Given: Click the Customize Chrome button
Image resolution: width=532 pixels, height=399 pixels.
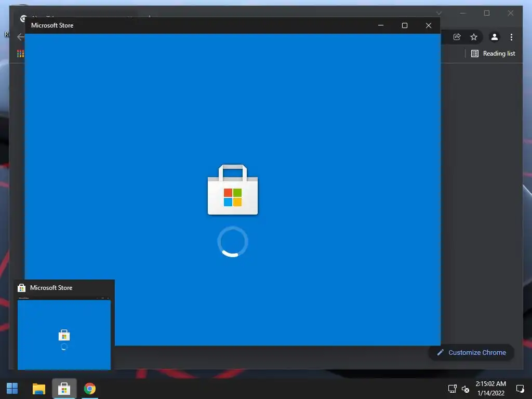Looking at the screenshot, I should [x=472, y=353].
